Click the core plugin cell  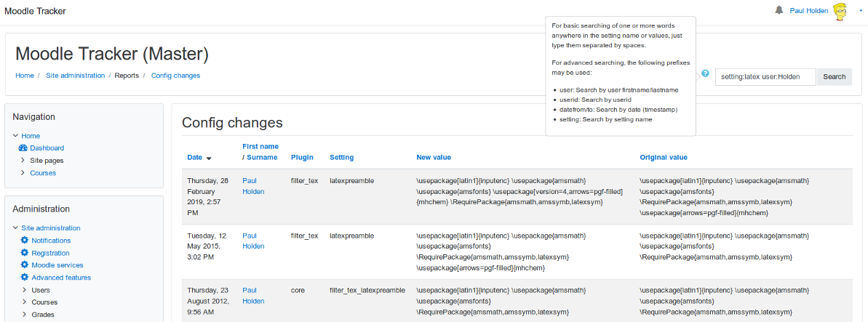click(x=298, y=290)
